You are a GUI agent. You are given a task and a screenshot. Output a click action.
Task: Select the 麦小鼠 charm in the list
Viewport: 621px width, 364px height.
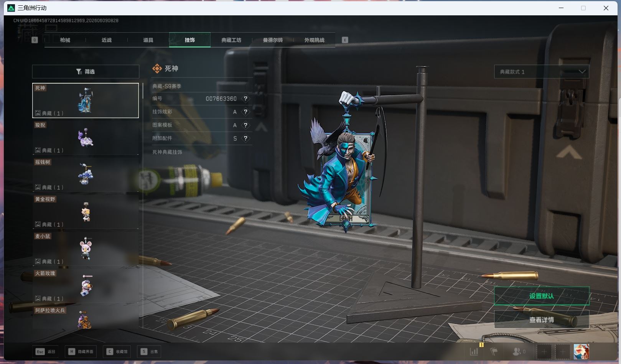pyautogui.click(x=86, y=249)
